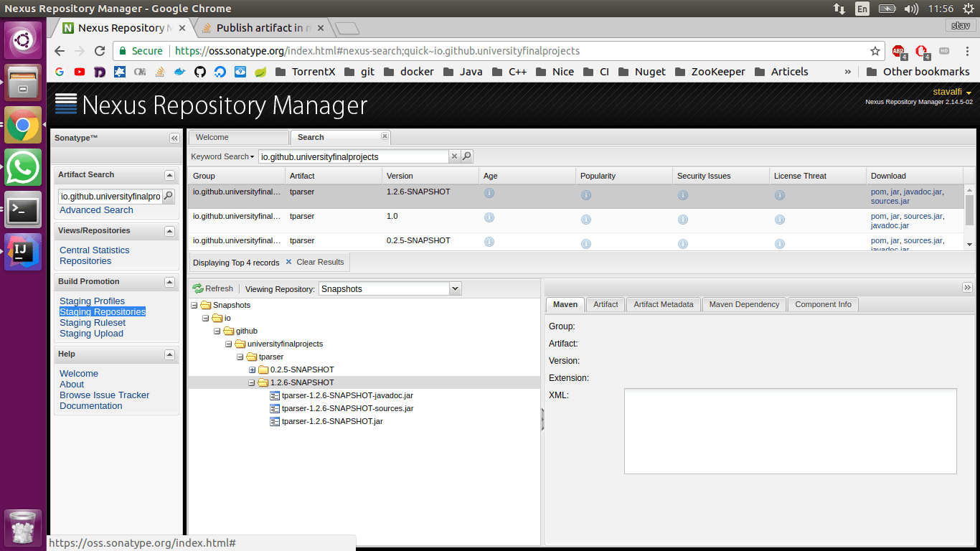Select tparser-1.2.6-SNAPSHOT-javadoc.jar in the tree
Viewport: 980px width, 551px height.
[347, 395]
